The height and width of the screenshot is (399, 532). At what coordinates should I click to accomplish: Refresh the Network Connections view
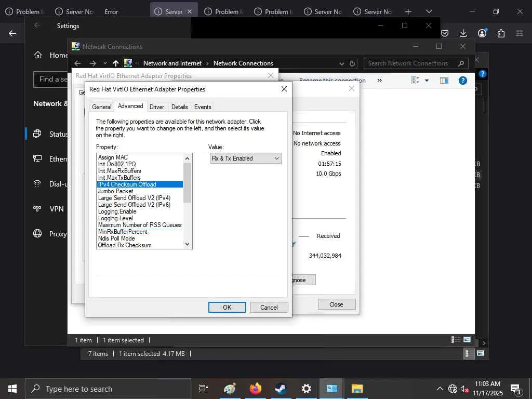click(352, 63)
